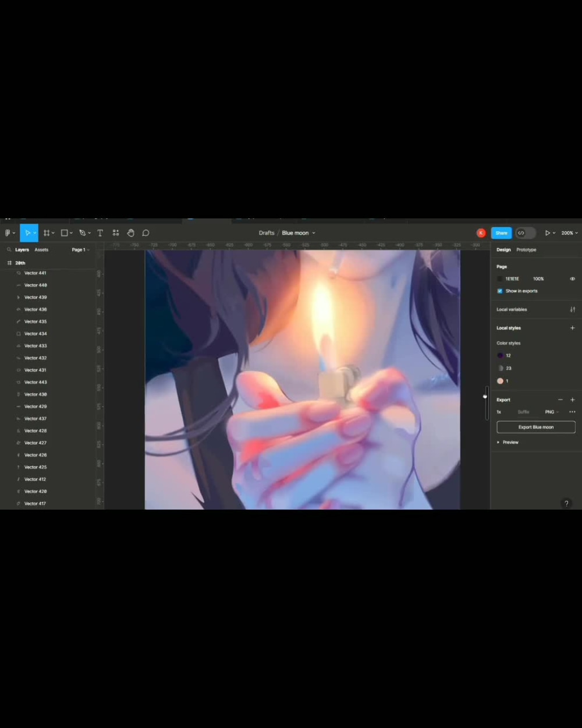Uncheck Show in exports checkbox

click(500, 291)
